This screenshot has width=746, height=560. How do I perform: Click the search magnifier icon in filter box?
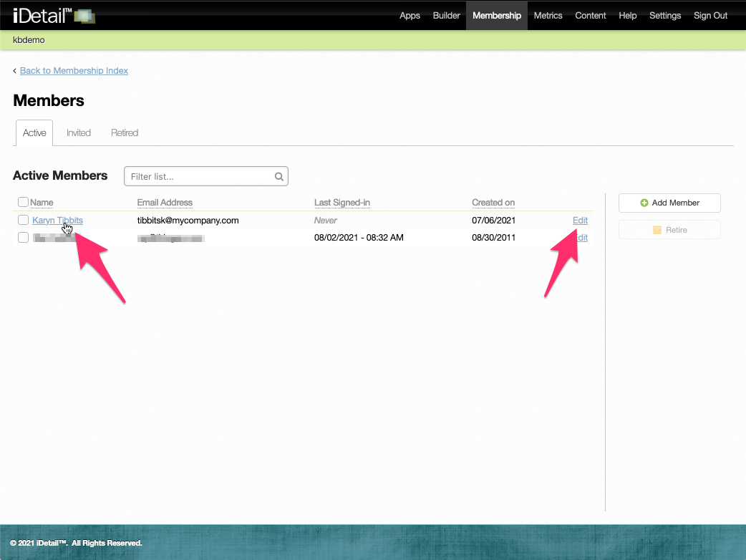279,176
